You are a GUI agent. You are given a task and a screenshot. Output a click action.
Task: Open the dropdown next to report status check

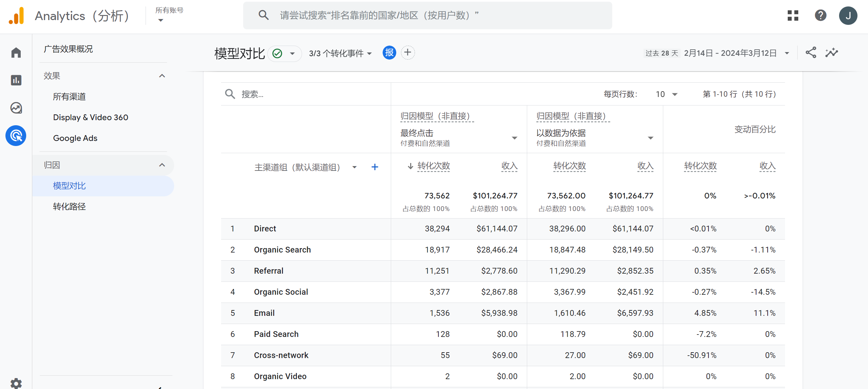tap(292, 53)
